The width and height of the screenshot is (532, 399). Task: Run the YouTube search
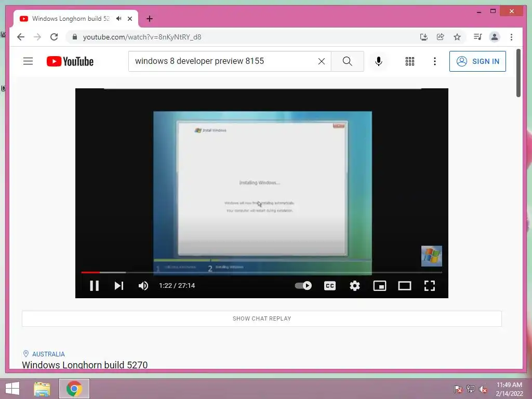[x=348, y=61]
